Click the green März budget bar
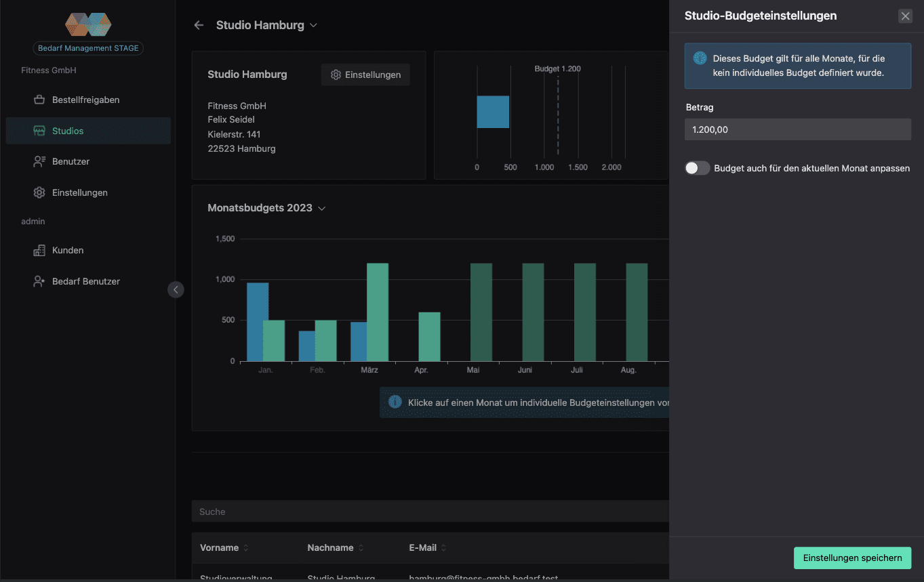 (378, 312)
